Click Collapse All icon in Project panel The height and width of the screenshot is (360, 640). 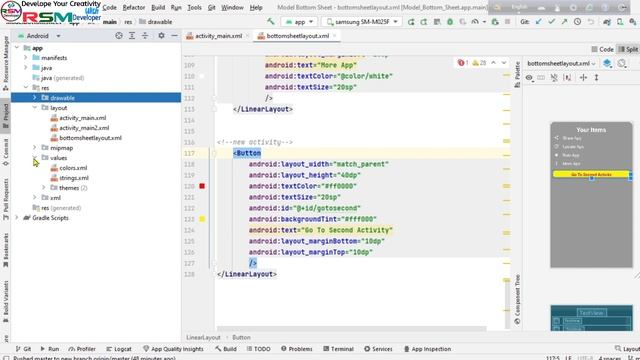pos(145,36)
